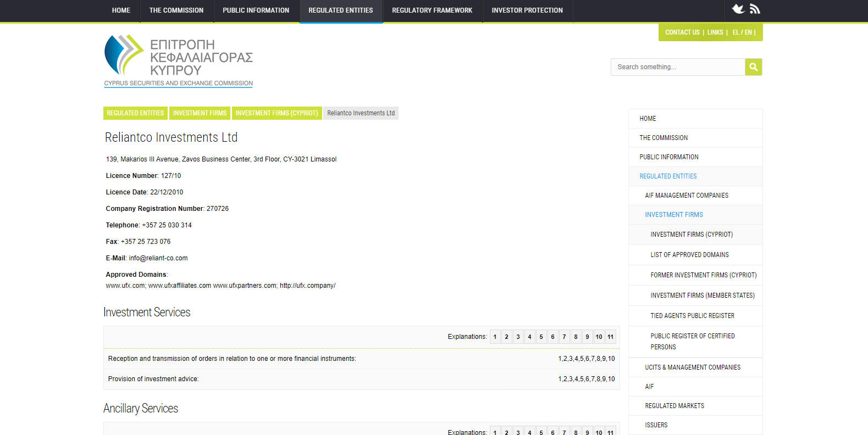Click the green search magnifier button

click(x=754, y=67)
